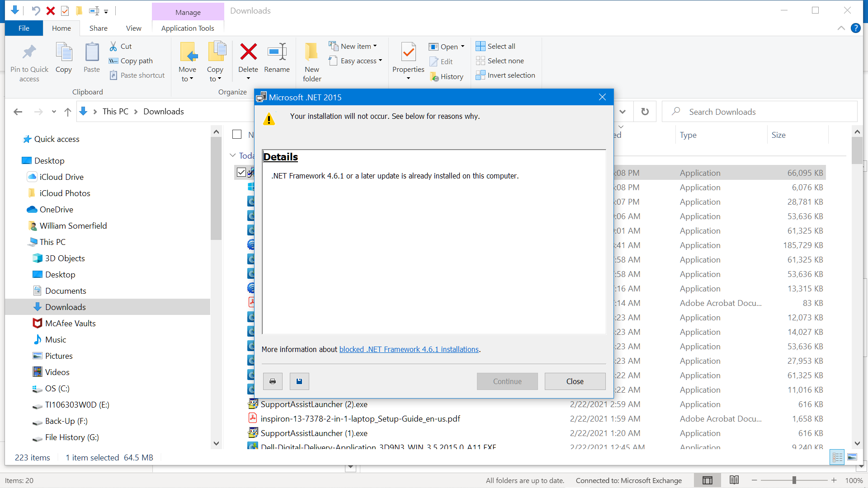Click This PC in address breadcrumb

(x=115, y=112)
